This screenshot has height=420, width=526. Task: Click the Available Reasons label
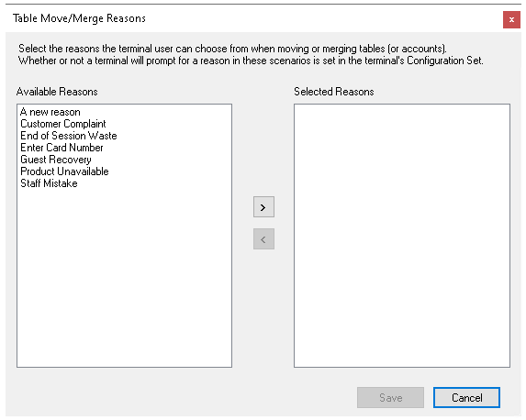tap(57, 92)
